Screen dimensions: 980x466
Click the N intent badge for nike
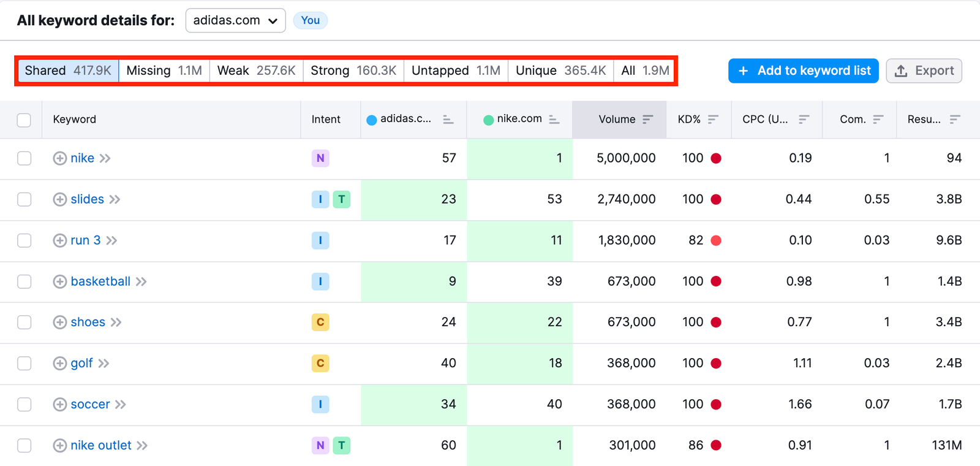click(x=320, y=158)
